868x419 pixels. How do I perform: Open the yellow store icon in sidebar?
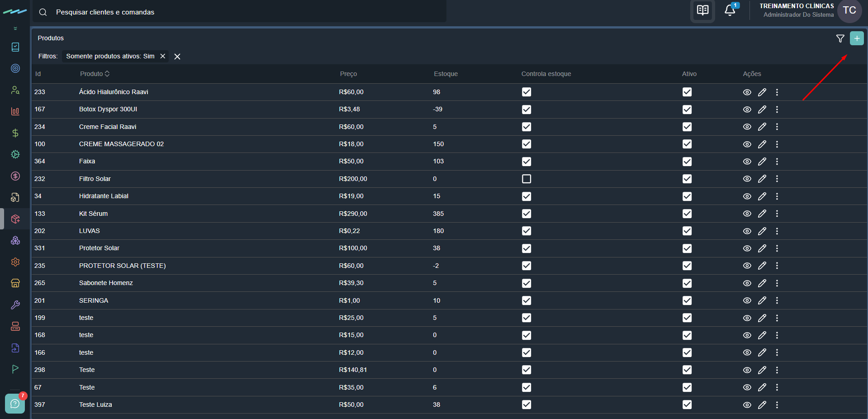(x=15, y=283)
